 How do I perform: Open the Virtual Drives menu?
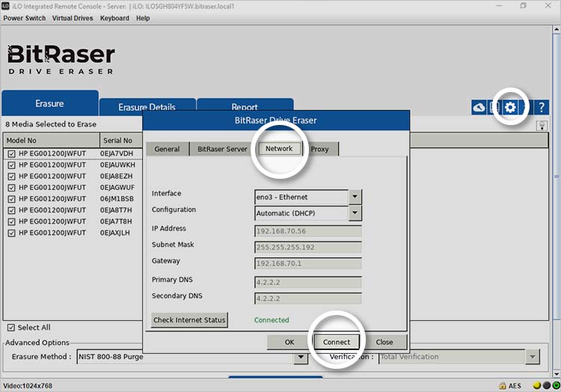[x=73, y=18]
